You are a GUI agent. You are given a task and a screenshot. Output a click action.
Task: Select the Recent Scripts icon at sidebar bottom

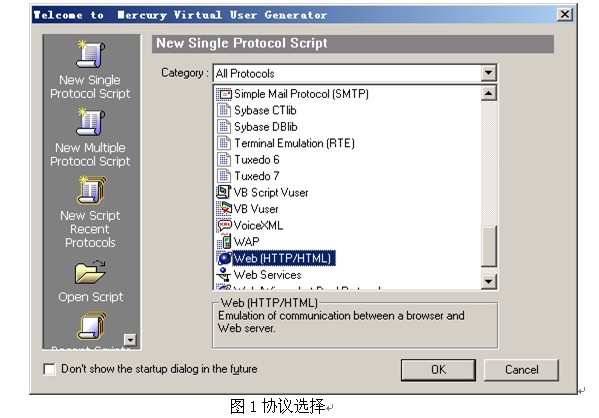tap(92, 326)
